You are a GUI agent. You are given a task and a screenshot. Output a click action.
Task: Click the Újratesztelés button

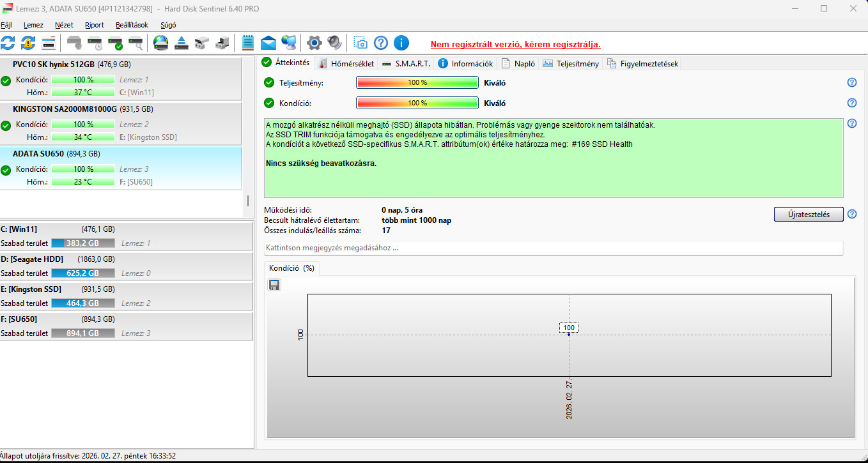pyautogui.click(x=809, y=214)
